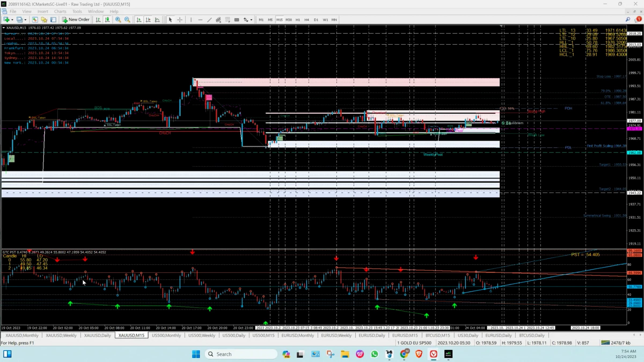Select the horizontal line drawing tool
Screen dimensions: 644x362
pyautogui.click(x=200, y=20)
